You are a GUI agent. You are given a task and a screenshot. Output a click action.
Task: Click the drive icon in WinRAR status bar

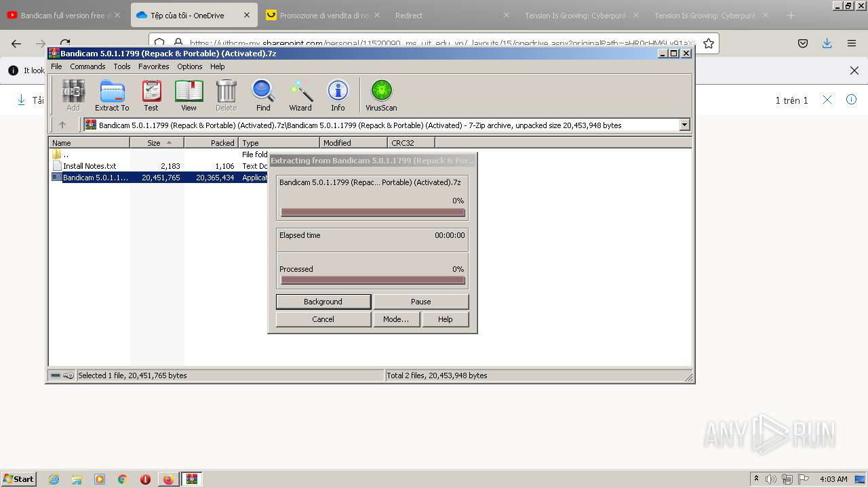tap(56, 375)
